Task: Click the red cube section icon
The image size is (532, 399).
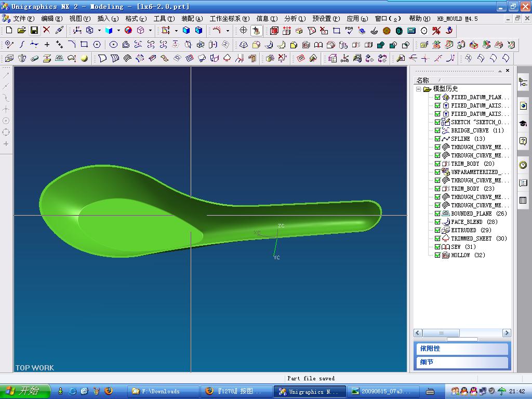Action: [x=274, y=31]
